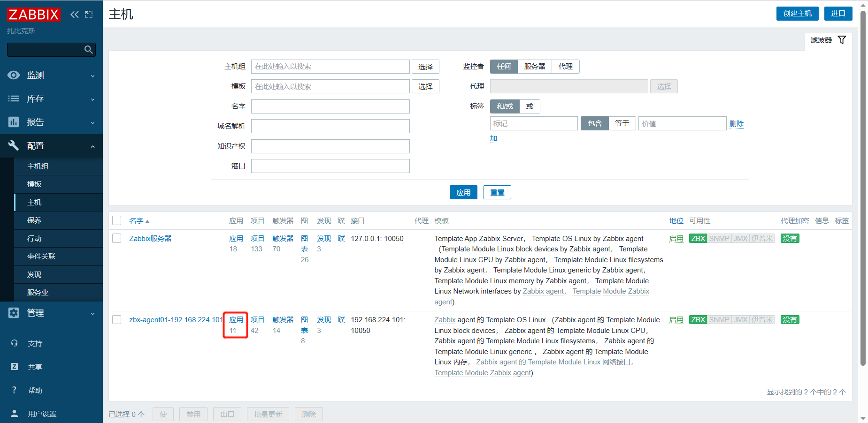Select 代理 in the 监控者 filter

[x=566, y=67]
